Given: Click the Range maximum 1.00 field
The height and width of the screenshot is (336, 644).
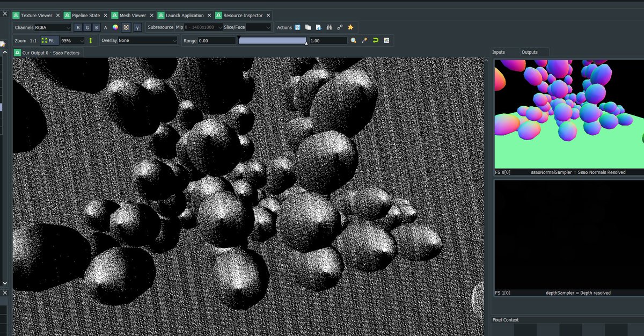Looking at the screenshot, I should 328,40.
